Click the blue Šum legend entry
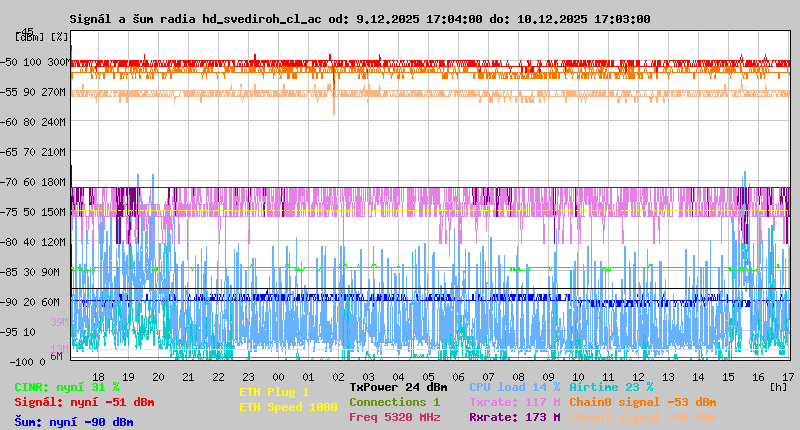The image size is (800, 430). click(x=74, y=422)
